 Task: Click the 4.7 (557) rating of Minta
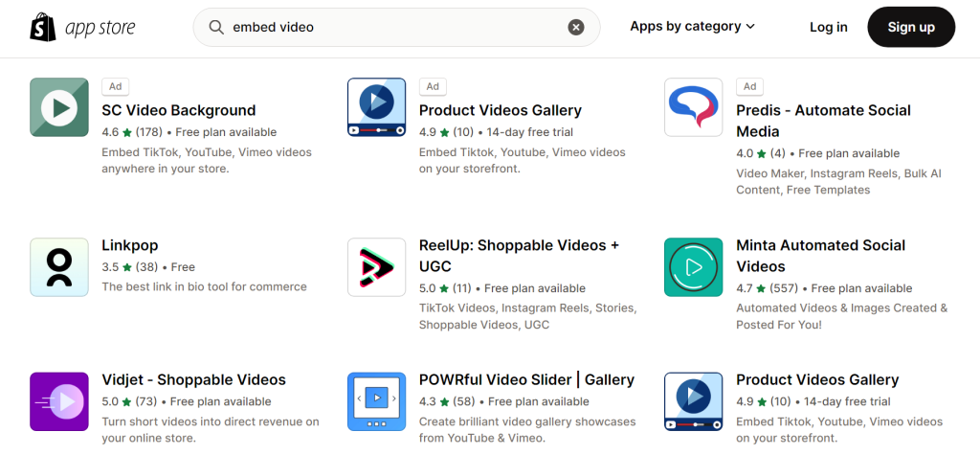768,288
